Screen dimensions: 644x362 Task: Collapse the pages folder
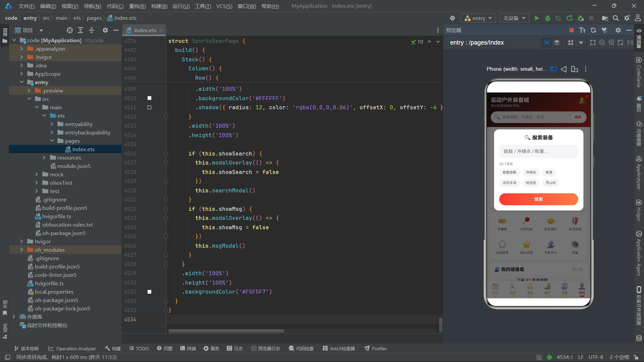52,141
